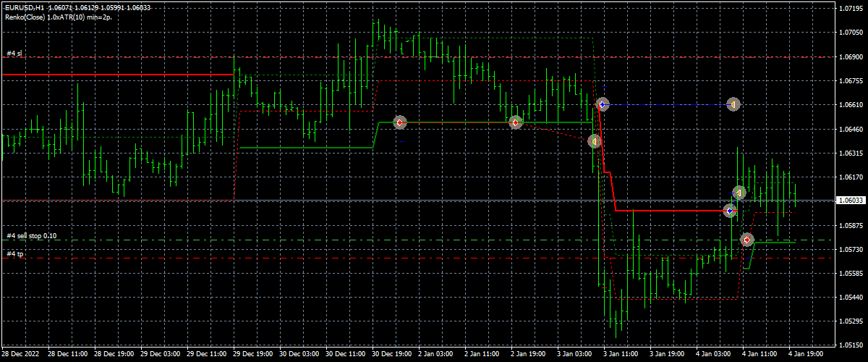The width and height of the screenshot is (868, 362).
Task: Select the '#4 tp' order label
Action: (x=14, y=254)
